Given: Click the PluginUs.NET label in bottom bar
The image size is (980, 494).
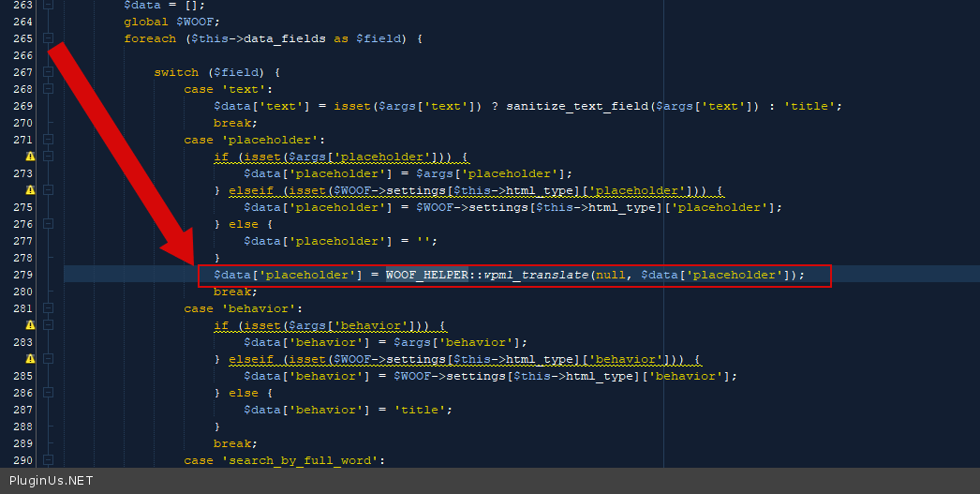Looking at the screenshot, I should [47, 481].
